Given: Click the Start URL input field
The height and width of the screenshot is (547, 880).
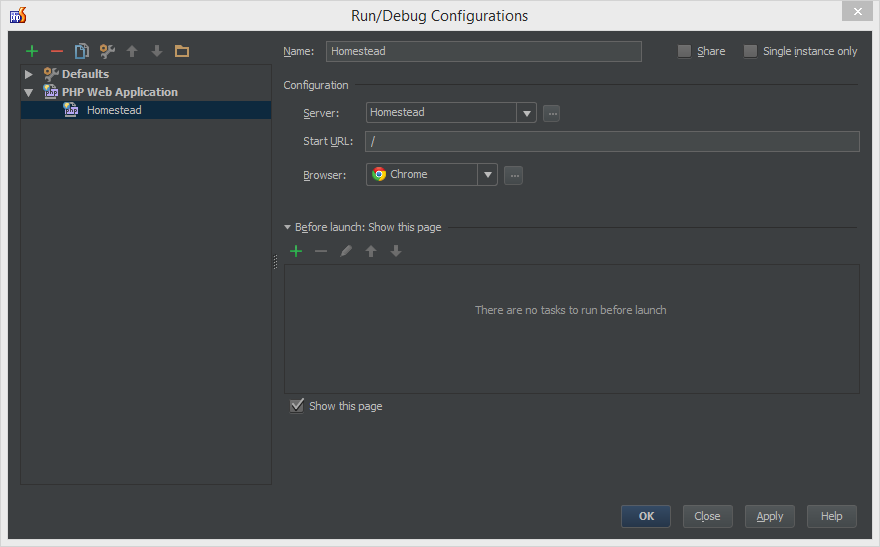Looking at the screenshot, I should tap(612, 141).
